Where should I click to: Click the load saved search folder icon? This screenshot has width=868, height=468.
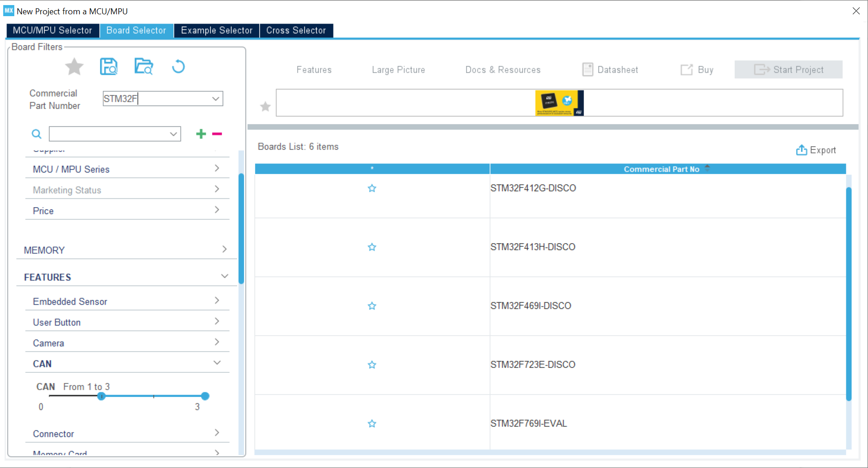[144, 66]
